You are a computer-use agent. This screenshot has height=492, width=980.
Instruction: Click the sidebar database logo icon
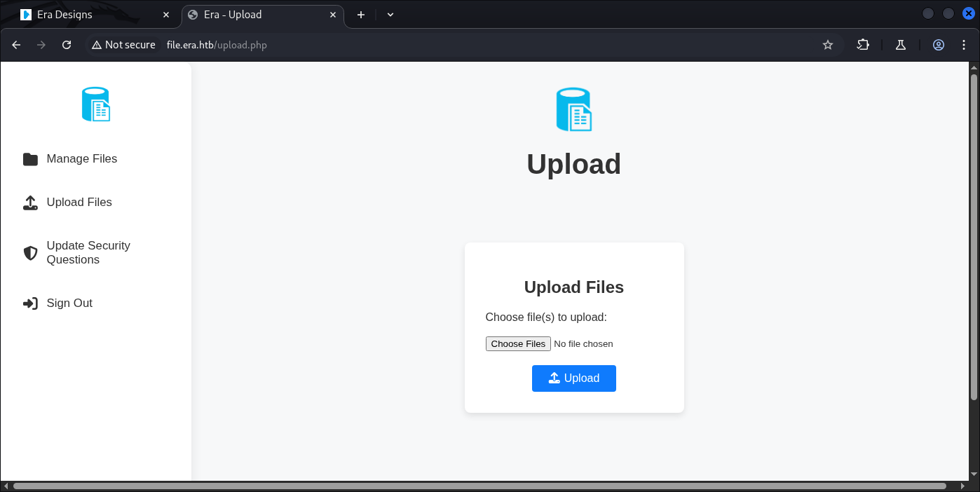pos(96,104)
